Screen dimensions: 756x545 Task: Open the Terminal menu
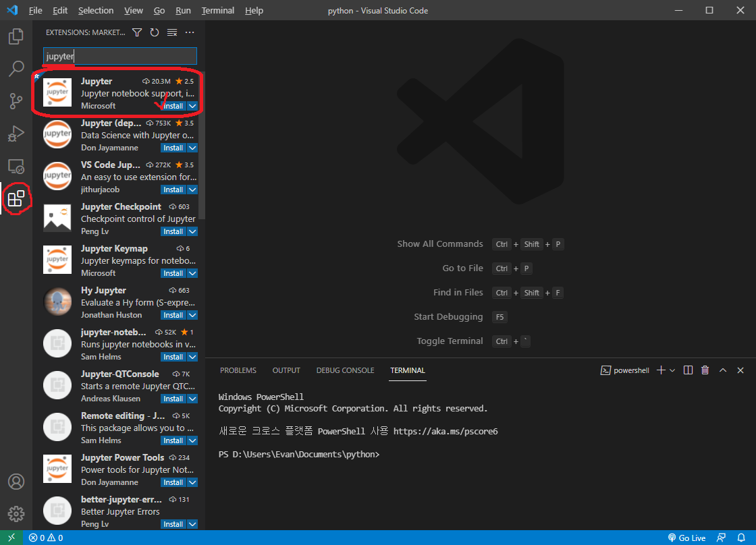pyautogui.click(x=217, y=11)
